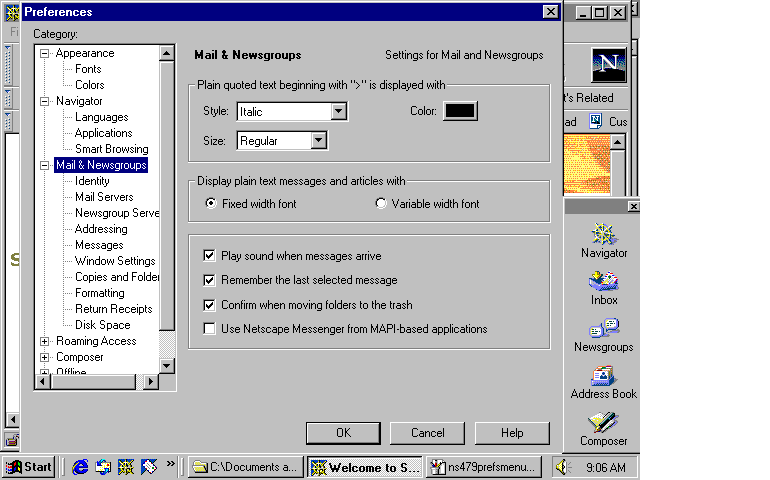Select Fonts under Appearance
Screen dimensions: 770x480
[88, 69]
